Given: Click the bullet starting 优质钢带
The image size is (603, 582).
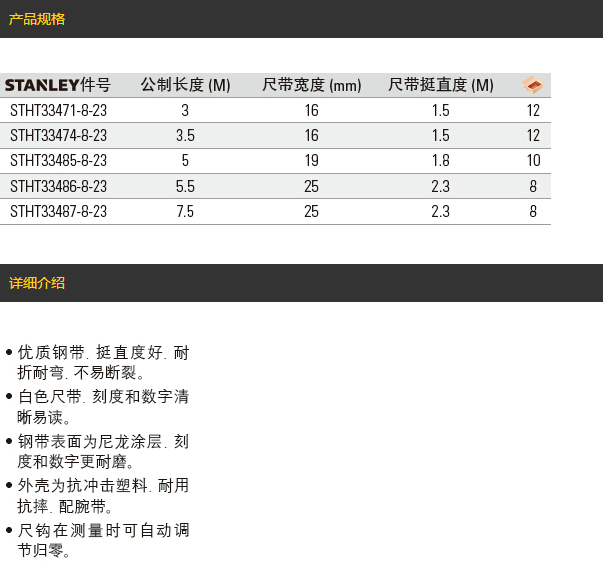Looking at the screenshot, I should [x=98, y=362].
